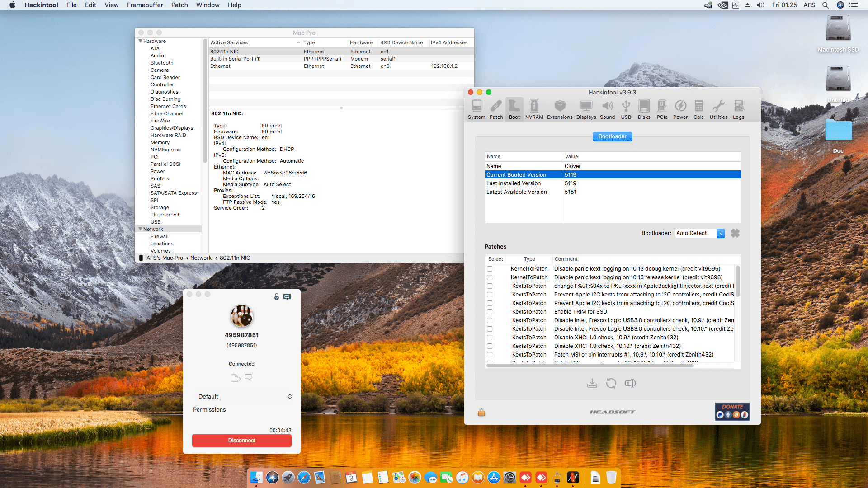The image size is (868, 488).
Task: Click the bootloader settings gear icon
Action: tap(735, 233)
